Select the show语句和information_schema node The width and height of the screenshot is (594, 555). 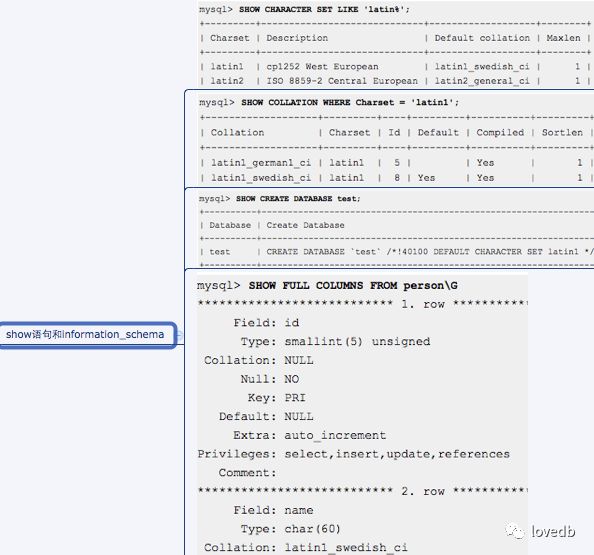[88, 335]
